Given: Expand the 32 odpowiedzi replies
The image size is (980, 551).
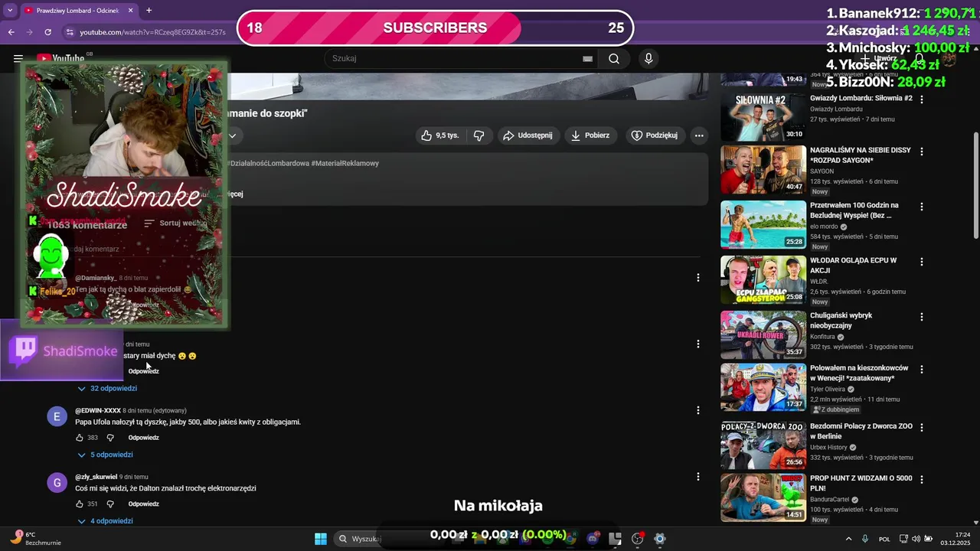Looking at the screenshot, I should tap(107, 388).
